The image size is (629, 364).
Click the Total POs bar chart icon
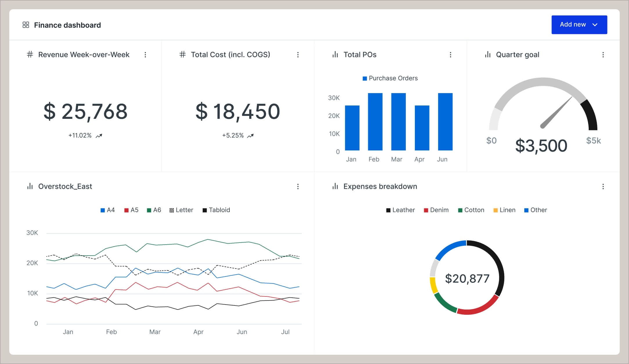click(335, 54)
